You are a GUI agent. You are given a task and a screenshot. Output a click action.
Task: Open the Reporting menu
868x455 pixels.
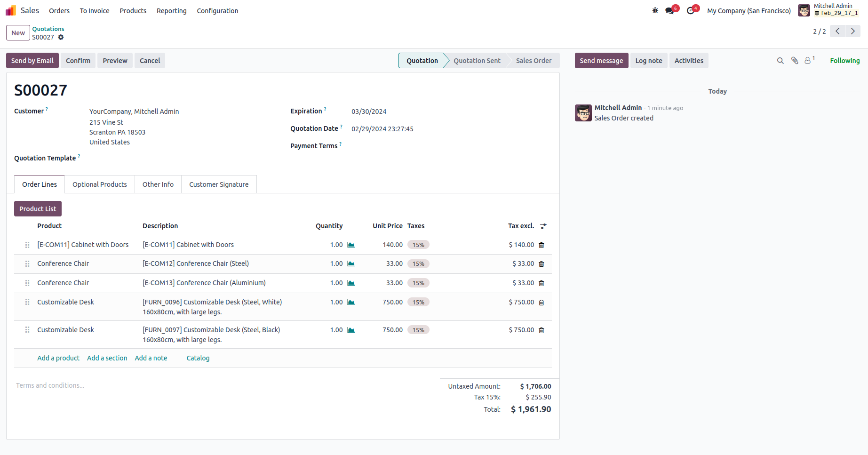tap(171, 11)
